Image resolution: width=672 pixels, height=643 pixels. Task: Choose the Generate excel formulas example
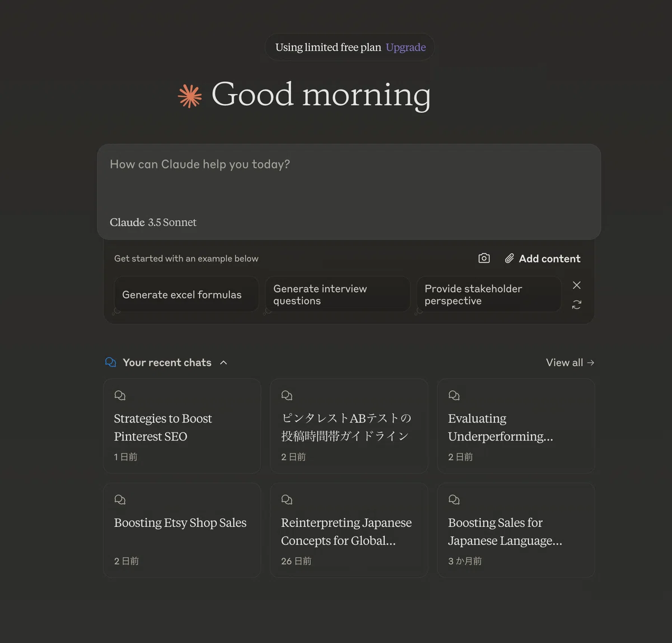tap(186, 294)
